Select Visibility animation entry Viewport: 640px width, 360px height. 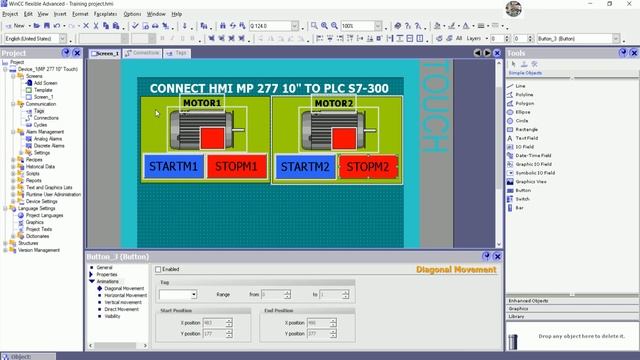pos(112,316)
